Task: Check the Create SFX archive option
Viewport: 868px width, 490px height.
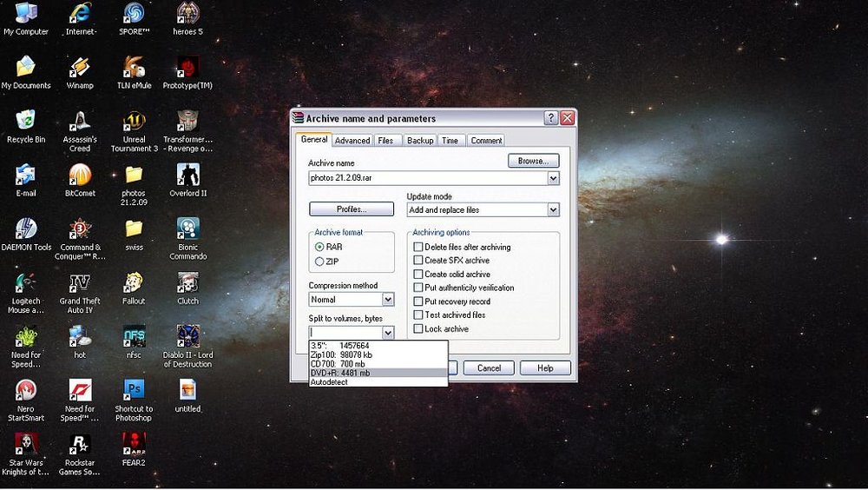Action: click(418, 260)
